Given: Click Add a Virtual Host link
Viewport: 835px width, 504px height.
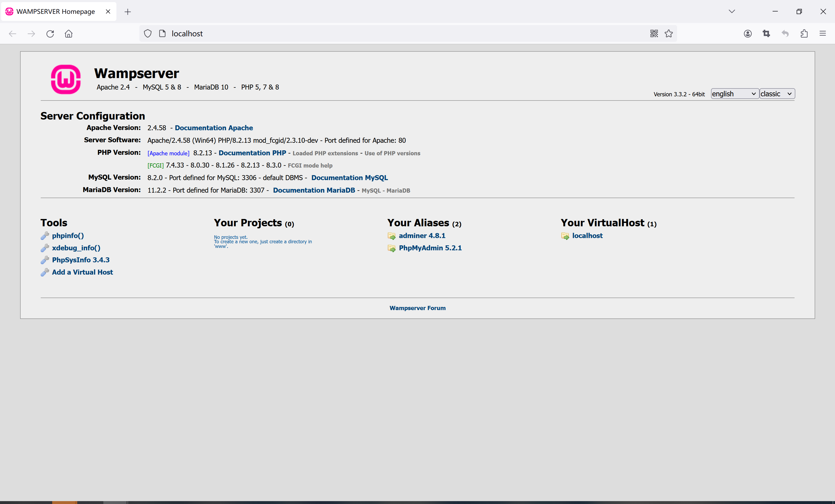Looking at the screenshot, I should [82, 272].
